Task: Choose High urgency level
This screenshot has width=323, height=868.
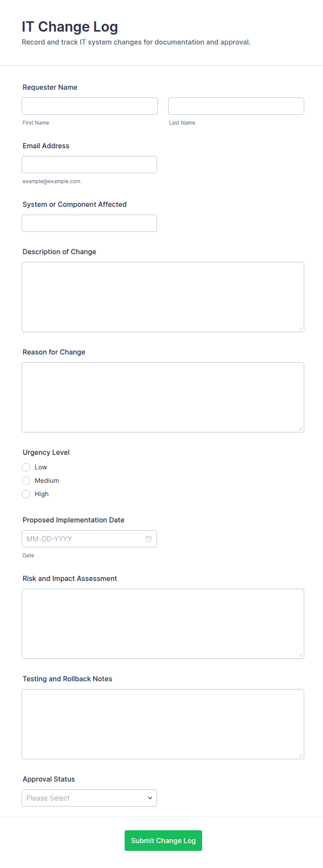Action: tap(26, 494)
